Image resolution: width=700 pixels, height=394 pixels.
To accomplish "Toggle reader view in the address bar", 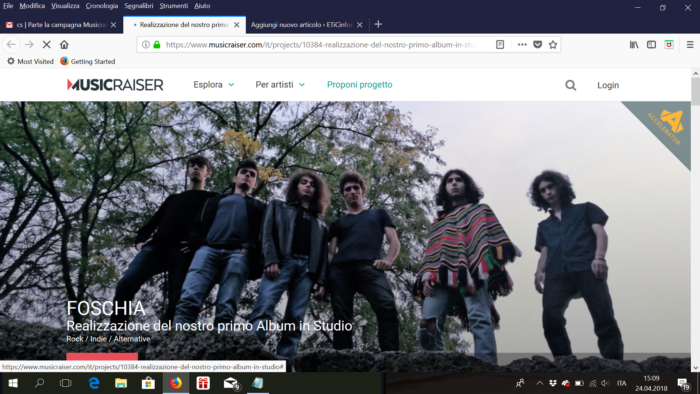I will pyautogui.click(x=500, y=45).
